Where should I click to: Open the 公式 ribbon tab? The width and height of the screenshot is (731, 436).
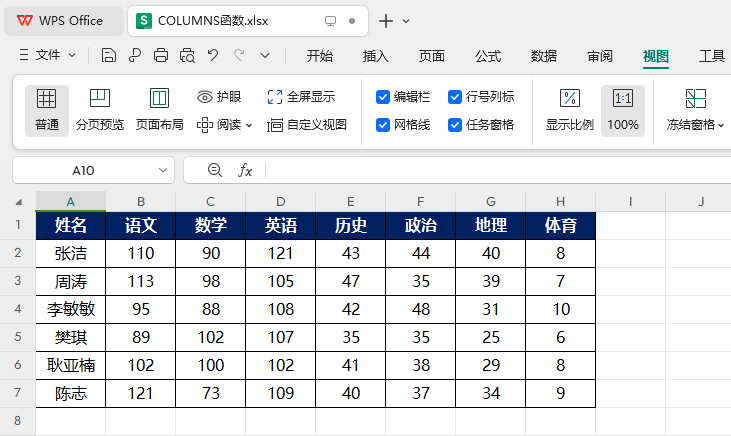tap(488, 56)
